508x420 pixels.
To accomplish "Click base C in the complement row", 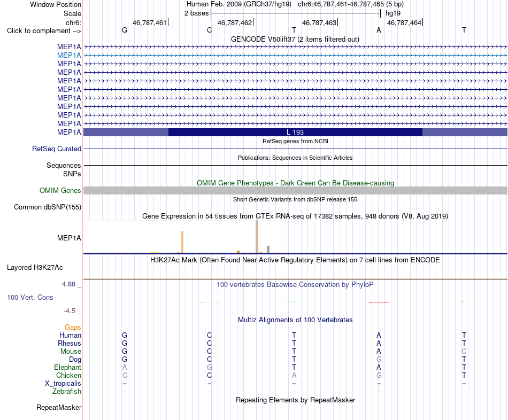I will point(209,30).
